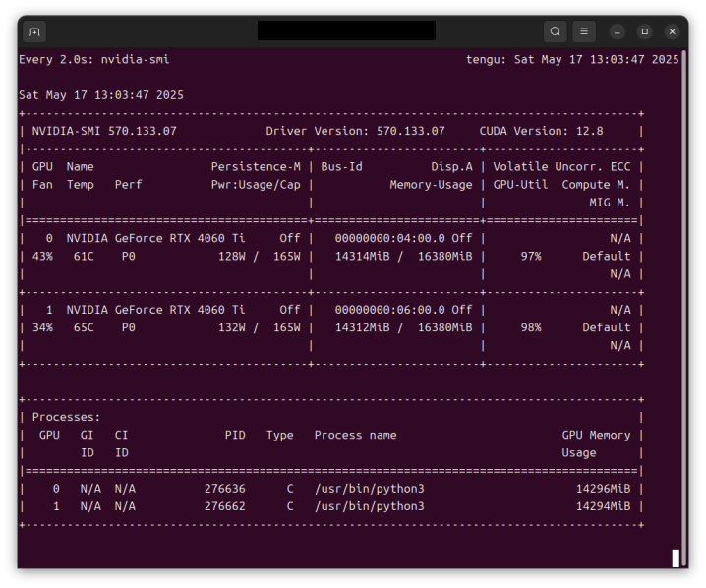706x588 pixels.
Task: Click the 14312MiB memory usage value
Action: (x=363, y=327)
